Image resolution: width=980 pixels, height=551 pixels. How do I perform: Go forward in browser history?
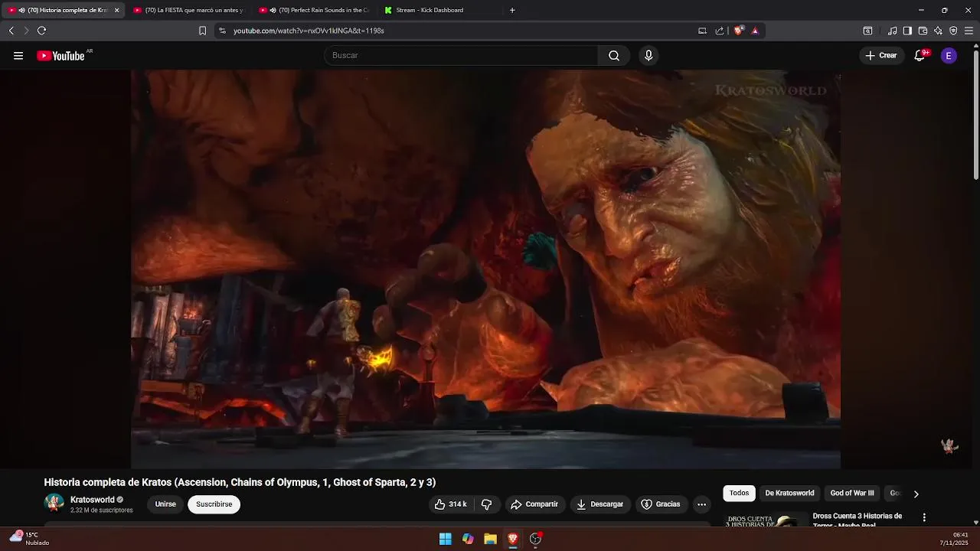pyautogui.click(x=26, y=31)
